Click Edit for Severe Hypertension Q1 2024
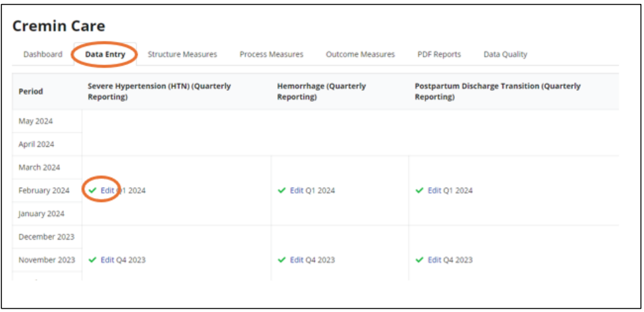 (107, 191)
